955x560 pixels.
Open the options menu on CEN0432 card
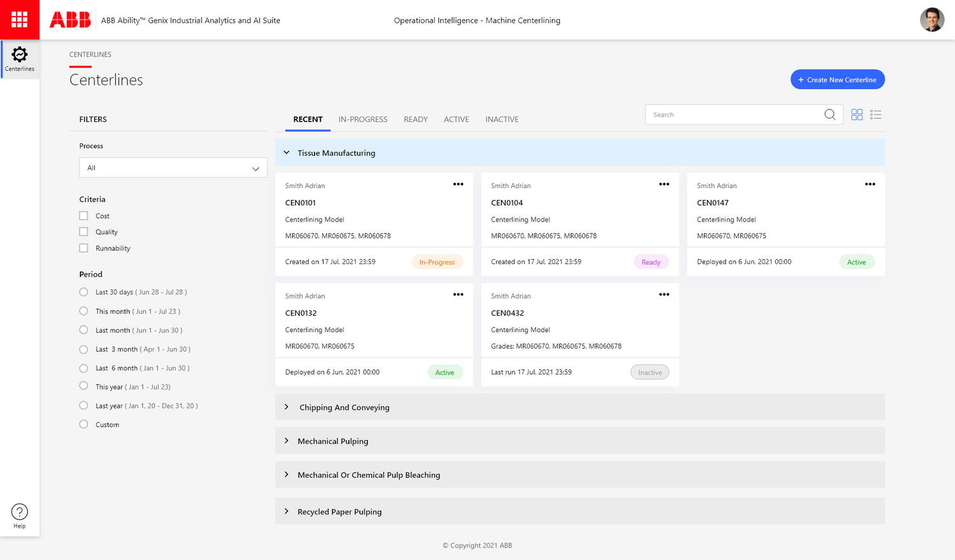664,294
